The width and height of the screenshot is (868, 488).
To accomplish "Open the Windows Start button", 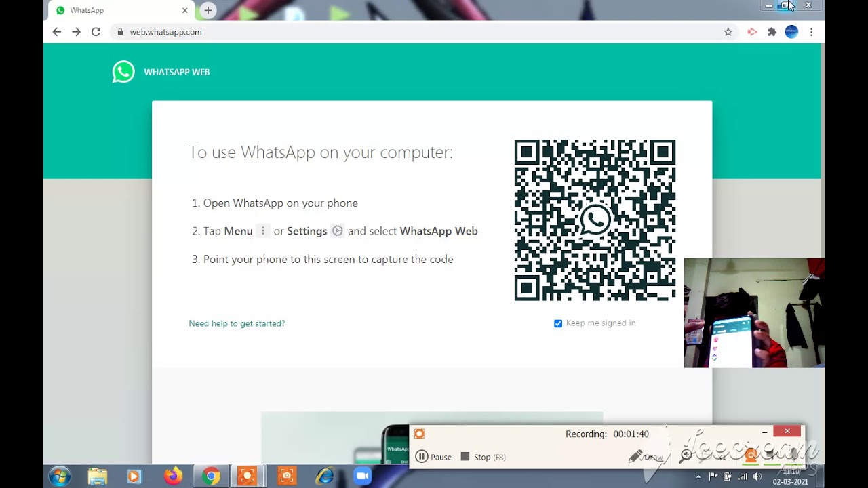I will tap(60, 476).
